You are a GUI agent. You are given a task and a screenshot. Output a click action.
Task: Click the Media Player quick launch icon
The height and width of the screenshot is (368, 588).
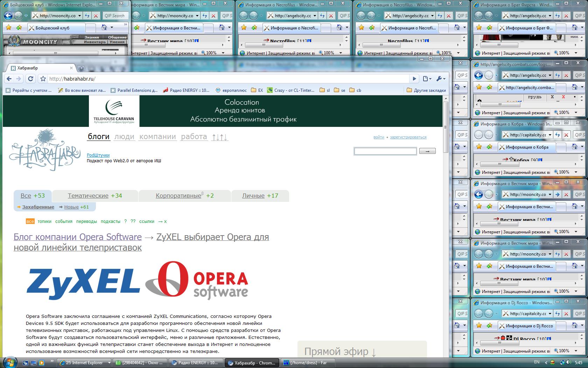[x=42, y=363]
